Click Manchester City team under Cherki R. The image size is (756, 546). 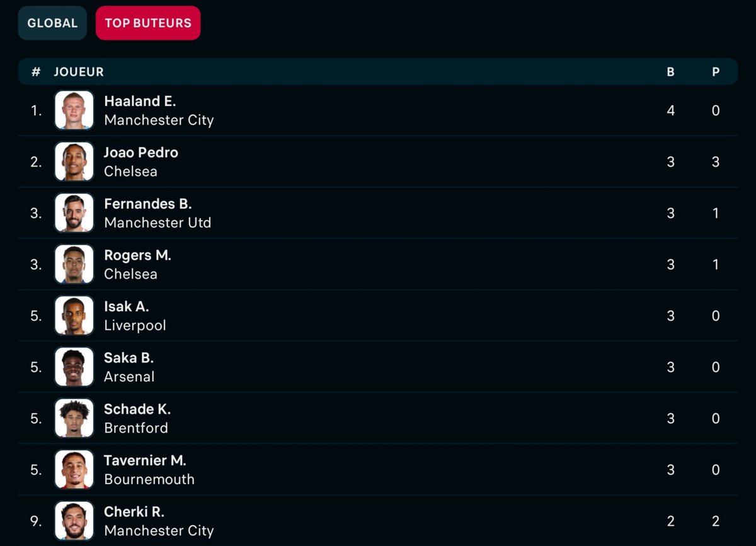click(x=159, y=531)
